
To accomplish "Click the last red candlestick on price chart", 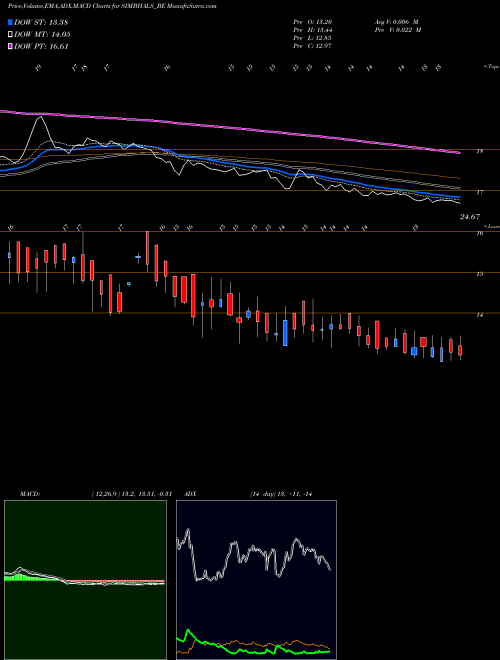I will coord(460,350).
